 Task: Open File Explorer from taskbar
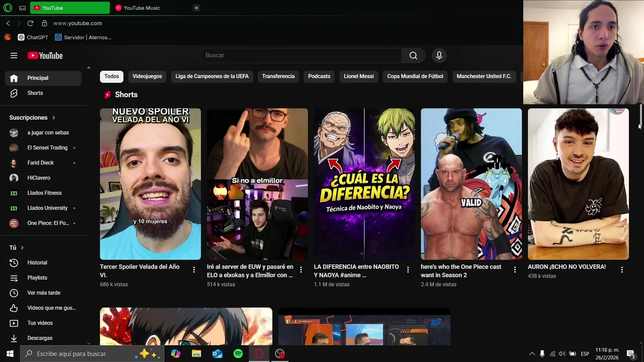click(197, 353)
